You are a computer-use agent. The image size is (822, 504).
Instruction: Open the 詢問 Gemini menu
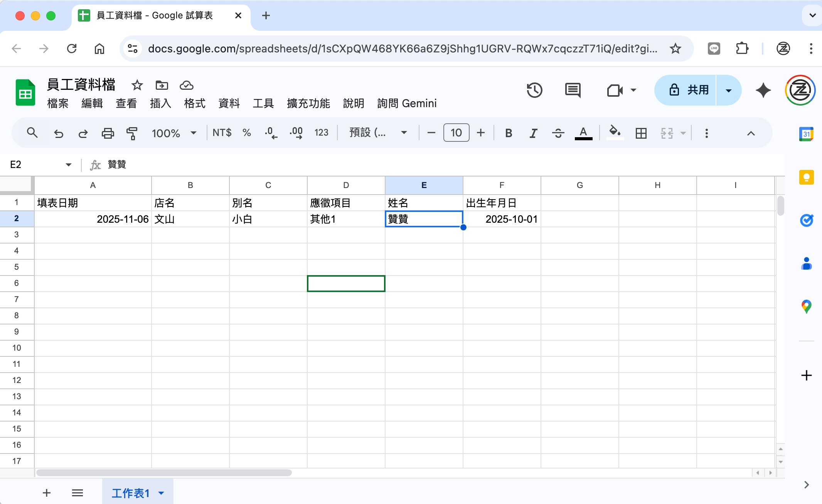(x=407, y=103)
